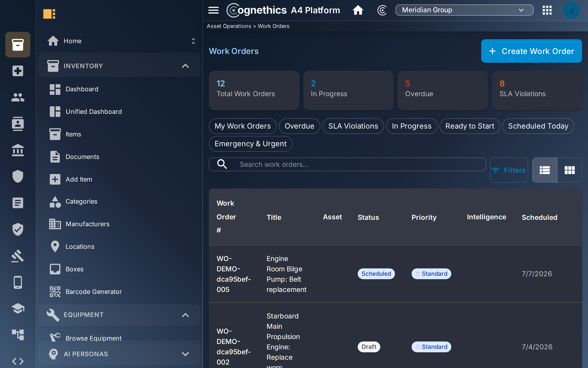Open the Filters button
This screenshot has width=588, height=368.
[509, 170]
